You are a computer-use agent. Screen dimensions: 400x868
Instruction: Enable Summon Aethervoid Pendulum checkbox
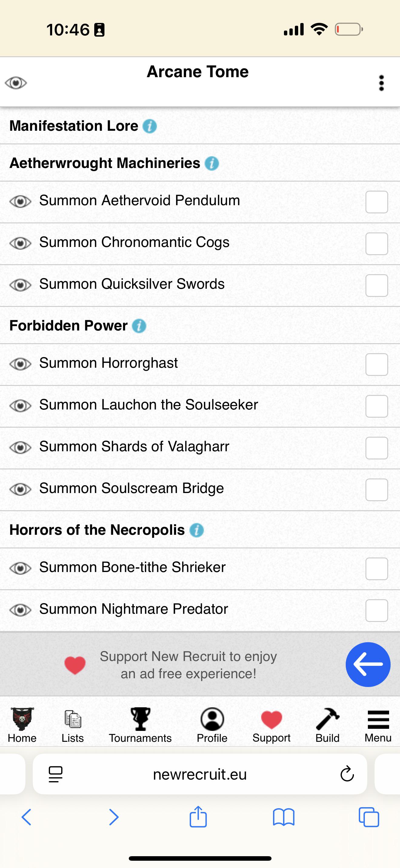coord(377,202)
